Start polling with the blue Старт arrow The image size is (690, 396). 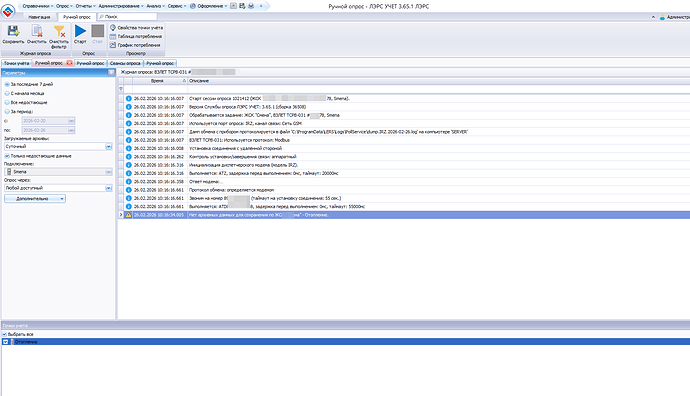[x=80, y=31]
